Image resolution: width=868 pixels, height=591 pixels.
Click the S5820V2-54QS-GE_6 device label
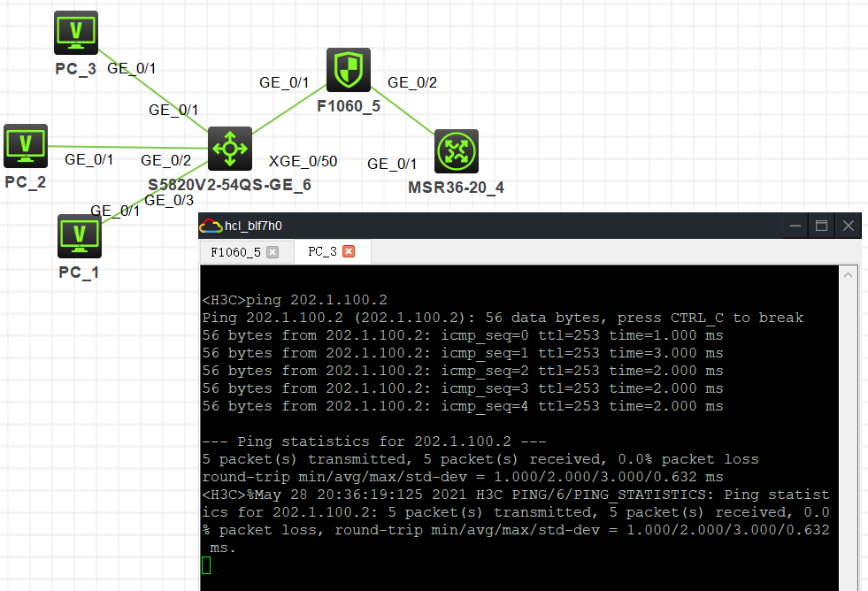coord(230,185)
